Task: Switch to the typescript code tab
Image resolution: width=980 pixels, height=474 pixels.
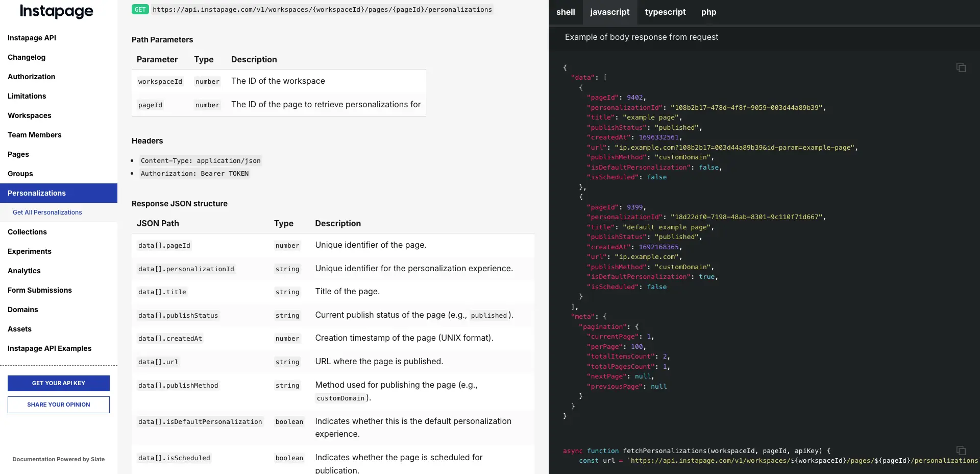Action: pyautogui.click(x=666, y=12)
